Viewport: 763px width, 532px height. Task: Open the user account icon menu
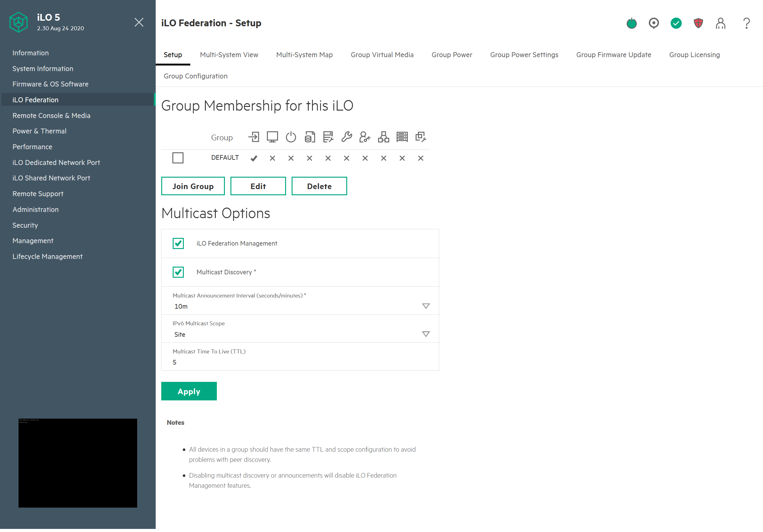720,23
